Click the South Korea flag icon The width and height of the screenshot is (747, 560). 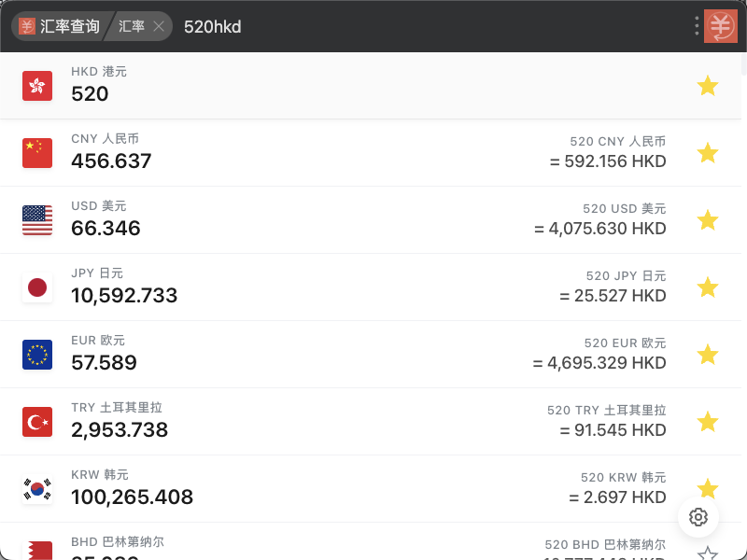(37, 489)
